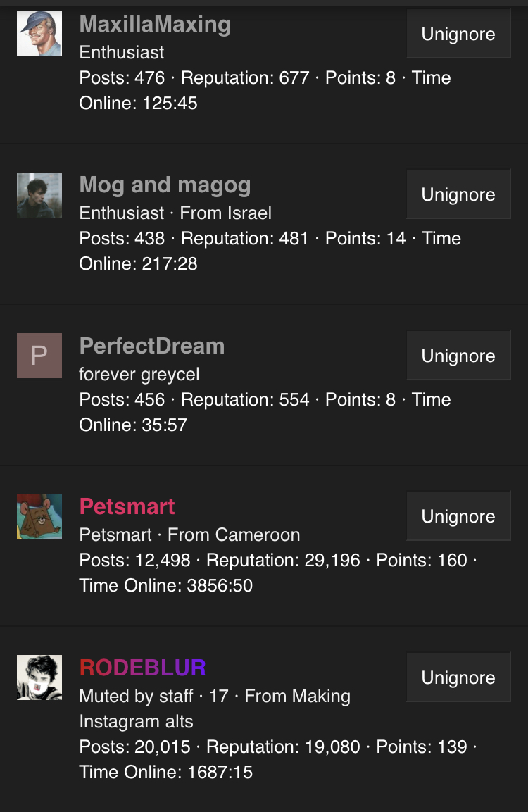Select the Making Instagram alts location link
Image resolution: width=528 pixels, height=812 pixels.
tap(215, 708)
